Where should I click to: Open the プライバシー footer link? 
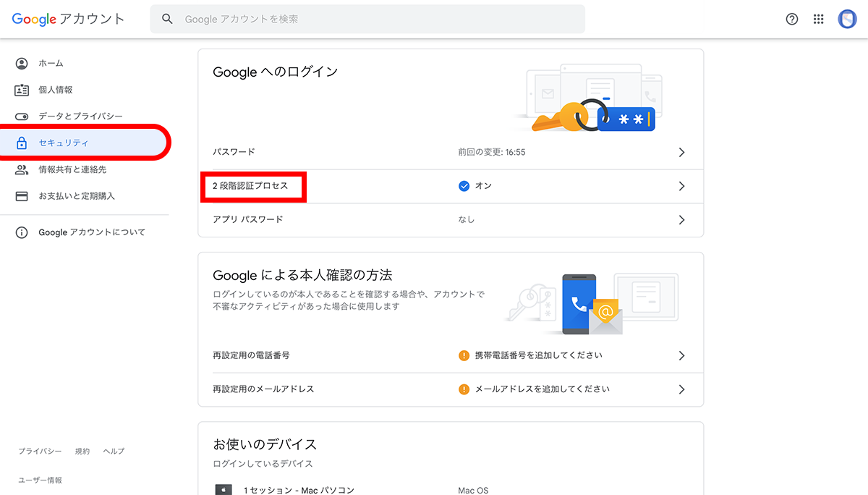(x=40, y=451)
